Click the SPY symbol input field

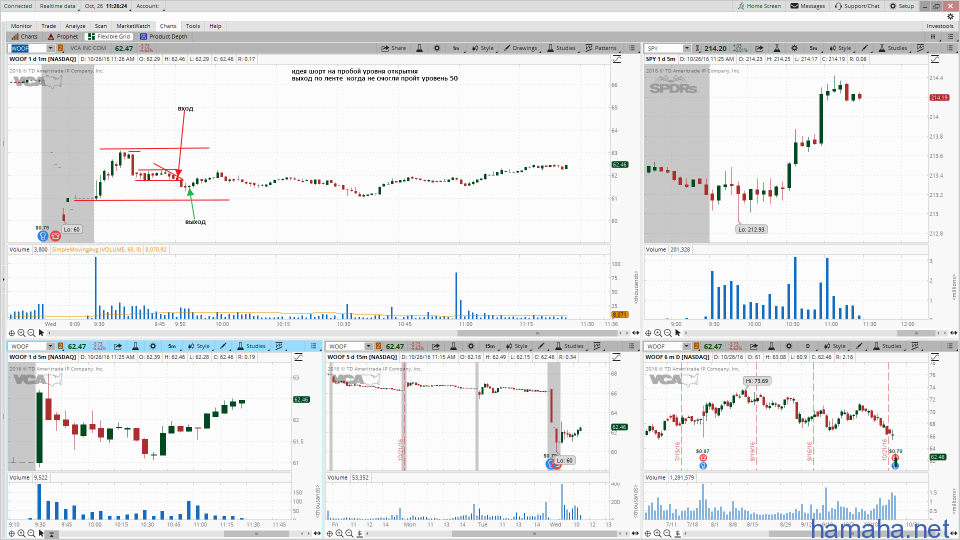coord(664,48)
